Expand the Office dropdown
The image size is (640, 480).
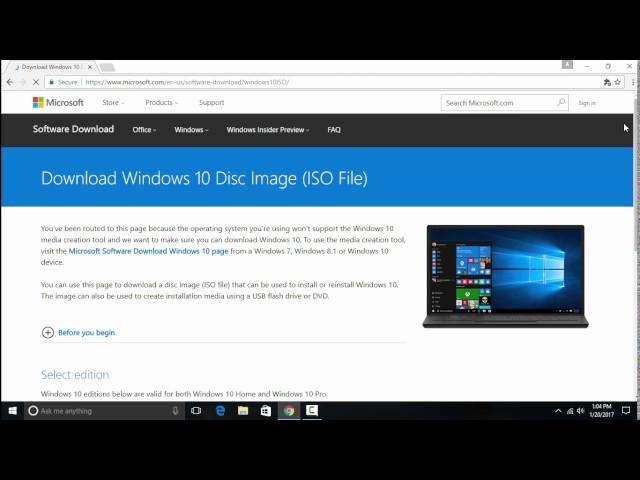[144, 130]
